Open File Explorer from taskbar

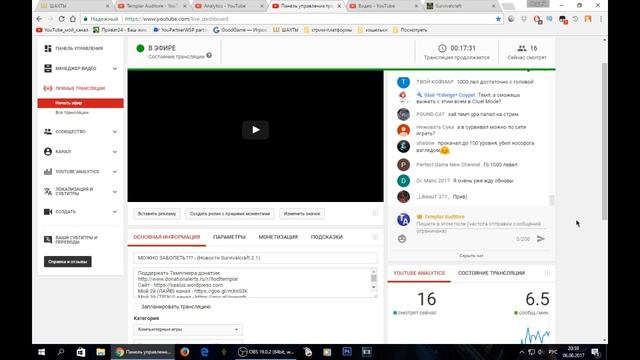coord(100,352)
